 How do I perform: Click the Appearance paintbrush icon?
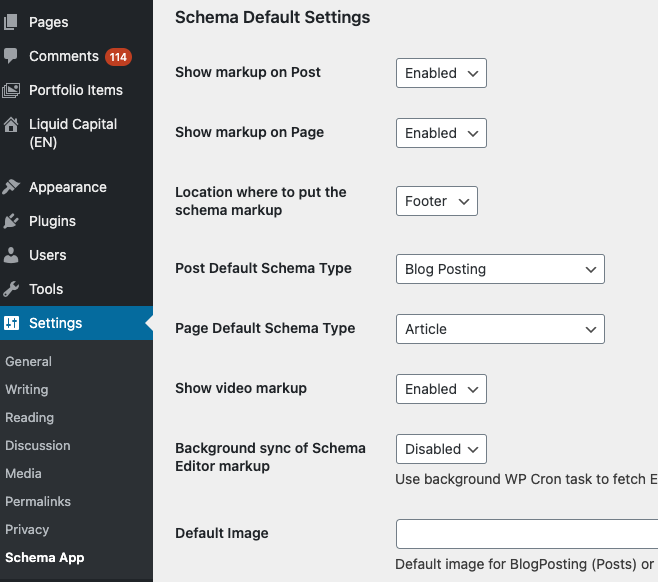coord(11,187)
